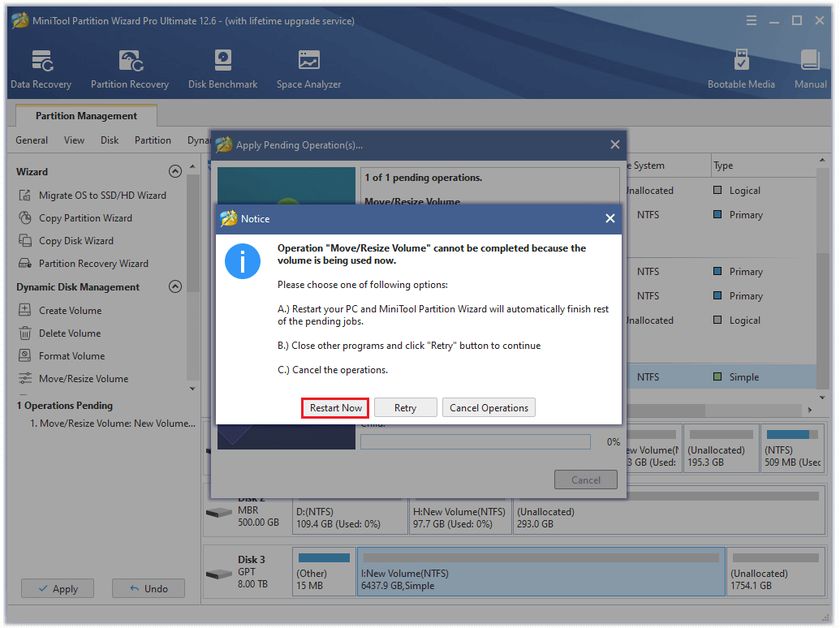
Task: Select the 1754.1 GB Unallocated block
Action: click(776, 571)
